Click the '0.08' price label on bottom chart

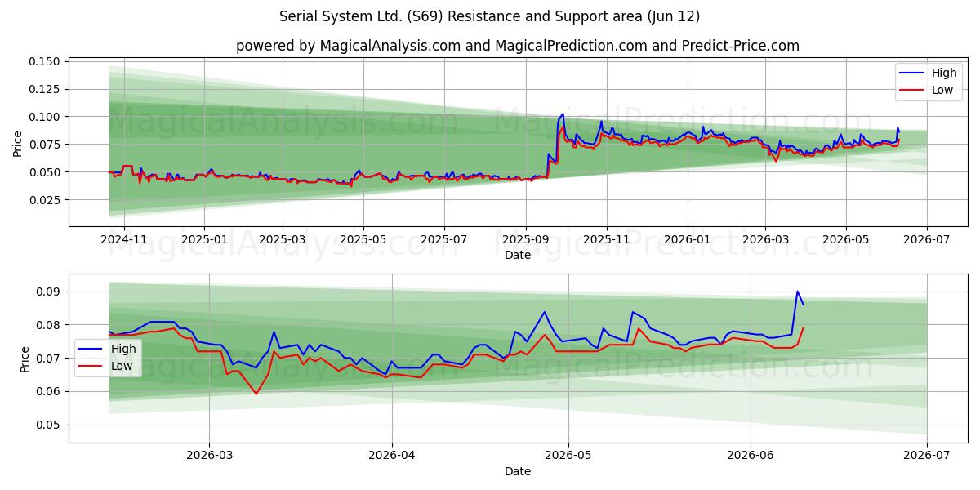(49, 325)
